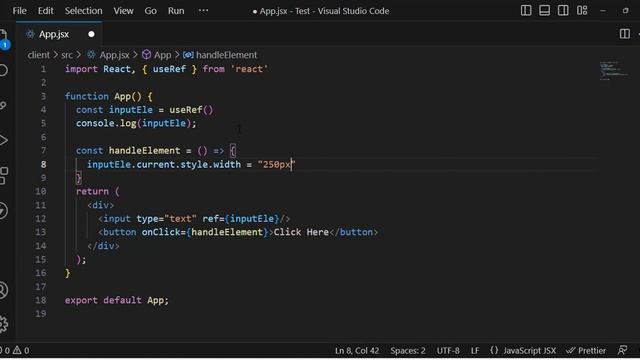Open the Selection menu
The height and width of the screenshot is (360, 640).
pyautogui.click(x=83, y=11)
